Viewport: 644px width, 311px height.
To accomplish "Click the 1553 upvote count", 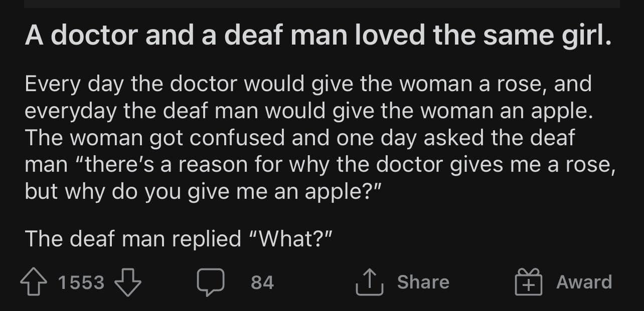I will point(81,283).
